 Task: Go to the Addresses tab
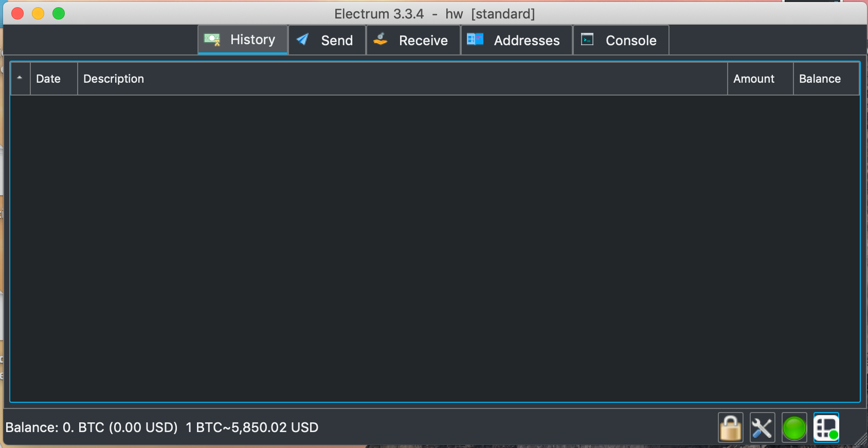tap(517, 40)
